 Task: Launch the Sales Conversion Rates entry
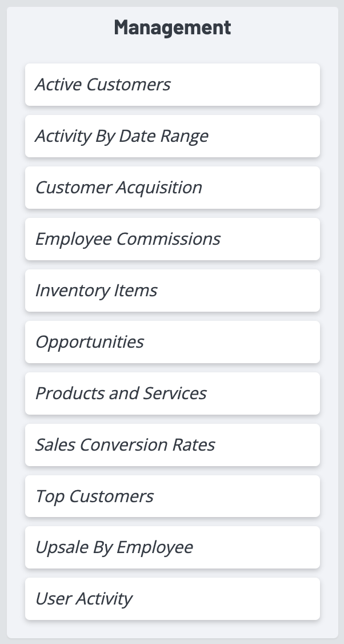coord(172,445)
